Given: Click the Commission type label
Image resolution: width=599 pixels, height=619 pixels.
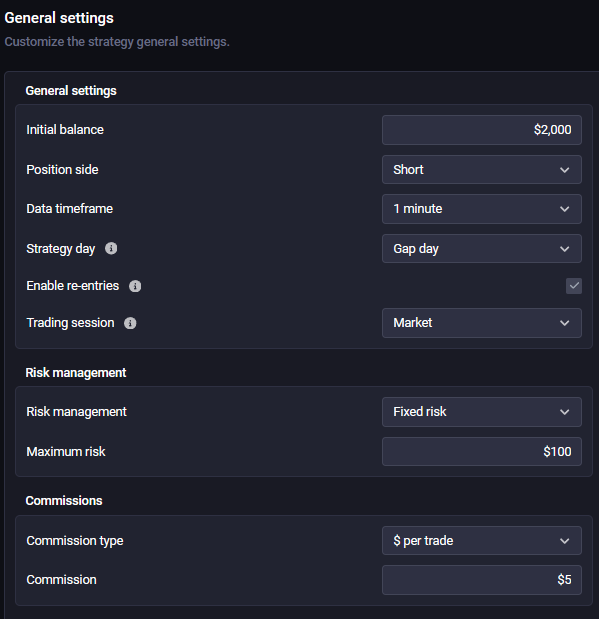Looking at the screenshot, I should coord(75,541).
